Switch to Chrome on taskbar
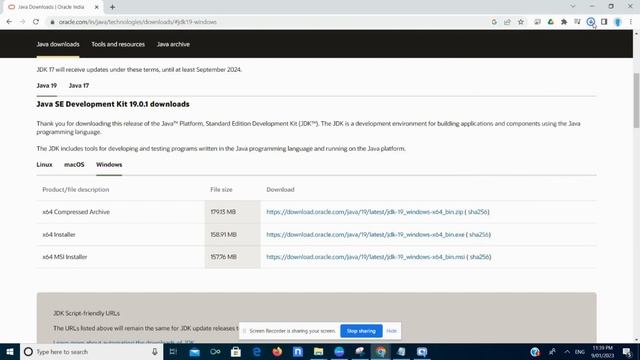 pos(380,351)
